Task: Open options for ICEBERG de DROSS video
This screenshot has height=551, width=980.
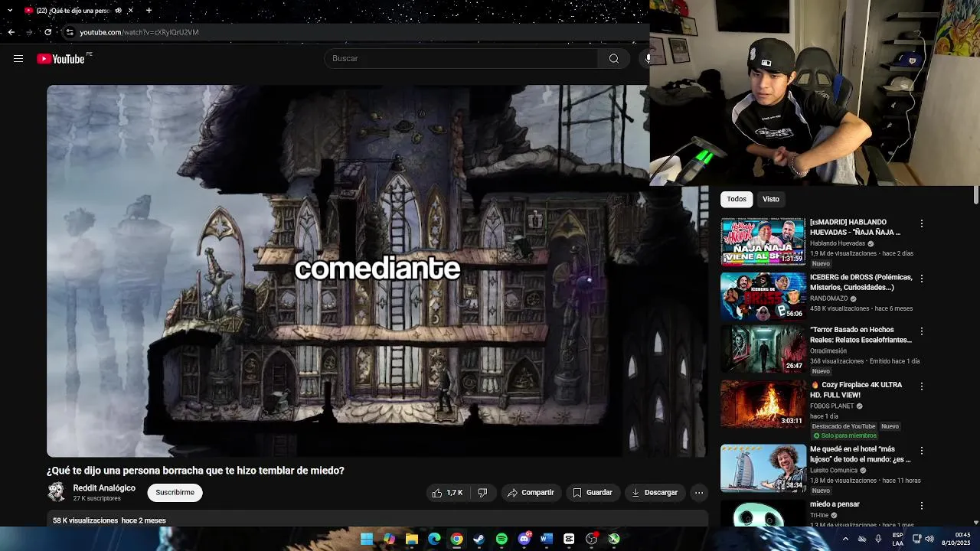Action: 922,279
